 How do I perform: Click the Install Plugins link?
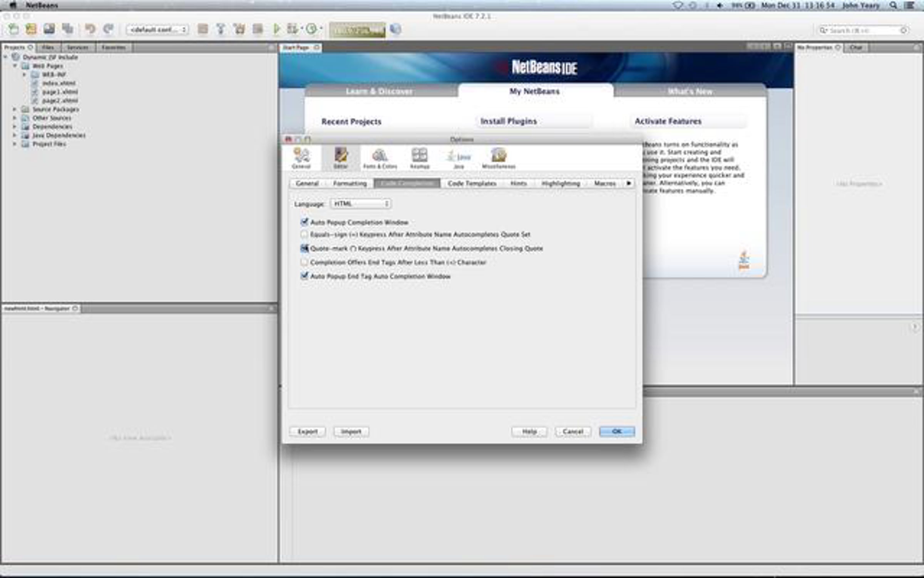[x=509, y=121]
